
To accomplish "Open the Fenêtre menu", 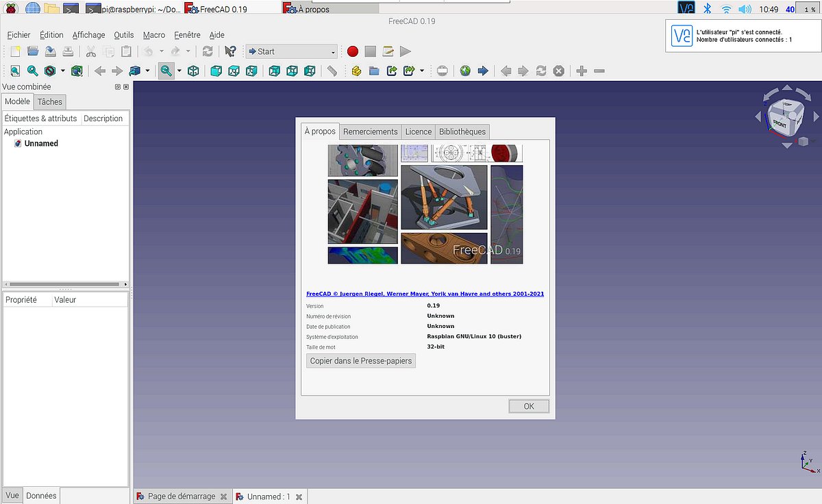I will point(187,35).
